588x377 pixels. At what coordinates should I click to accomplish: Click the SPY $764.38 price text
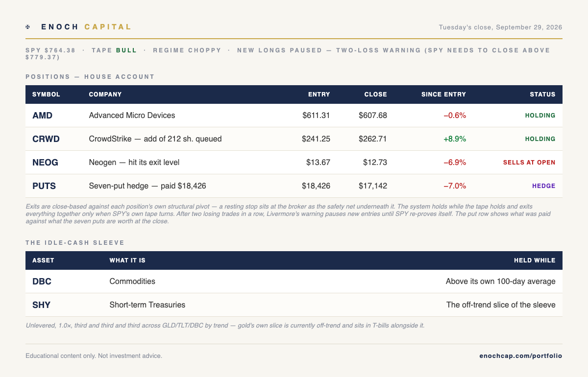tap(50, 50)
